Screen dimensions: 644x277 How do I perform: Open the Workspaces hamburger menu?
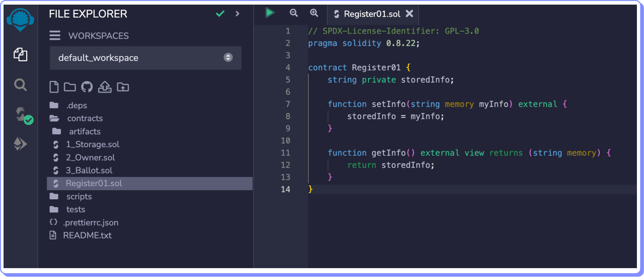(55, 35)
